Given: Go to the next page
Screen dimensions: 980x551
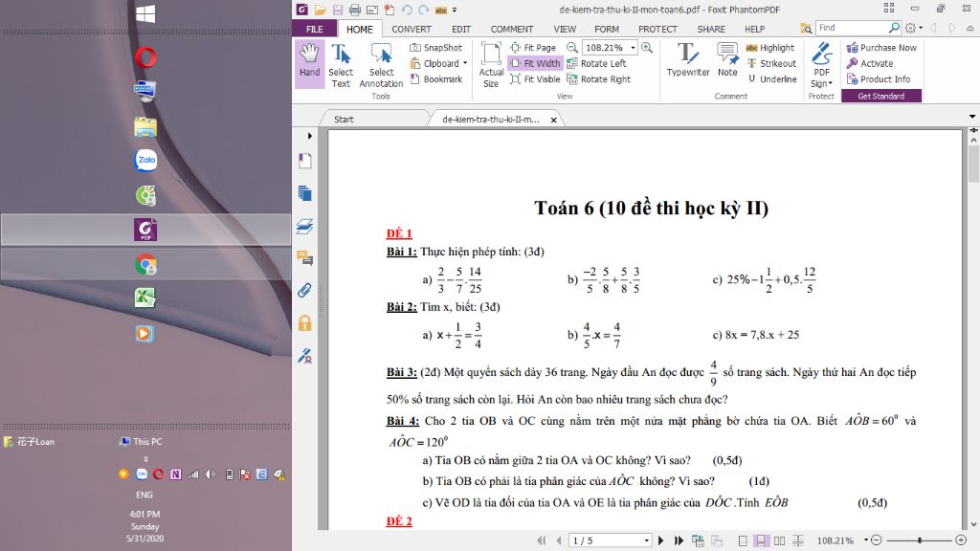Looking at the screenshot, I should [660, 540].
